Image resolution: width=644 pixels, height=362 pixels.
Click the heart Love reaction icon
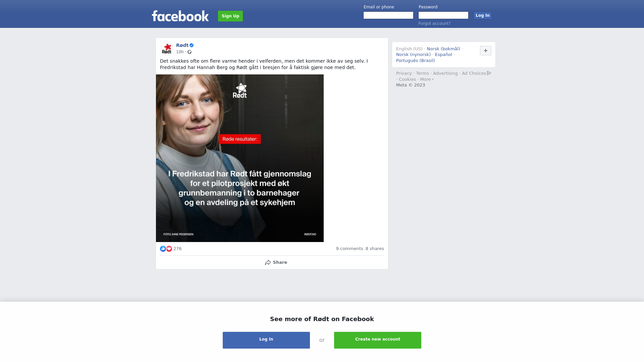169,249
